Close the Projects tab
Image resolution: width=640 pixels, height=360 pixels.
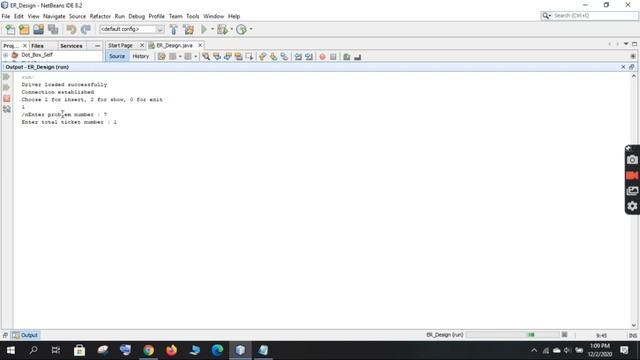coord(25,46)
